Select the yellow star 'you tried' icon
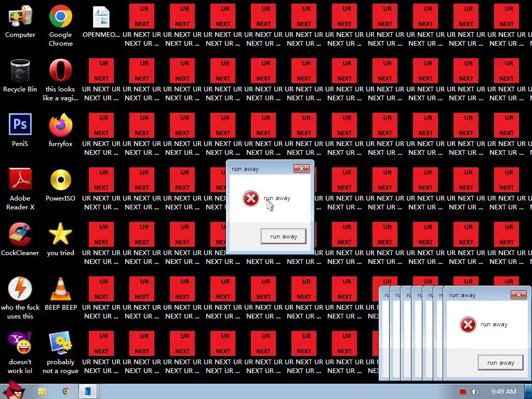This screenshot has height=399, width=532. (x=60, y=240)
